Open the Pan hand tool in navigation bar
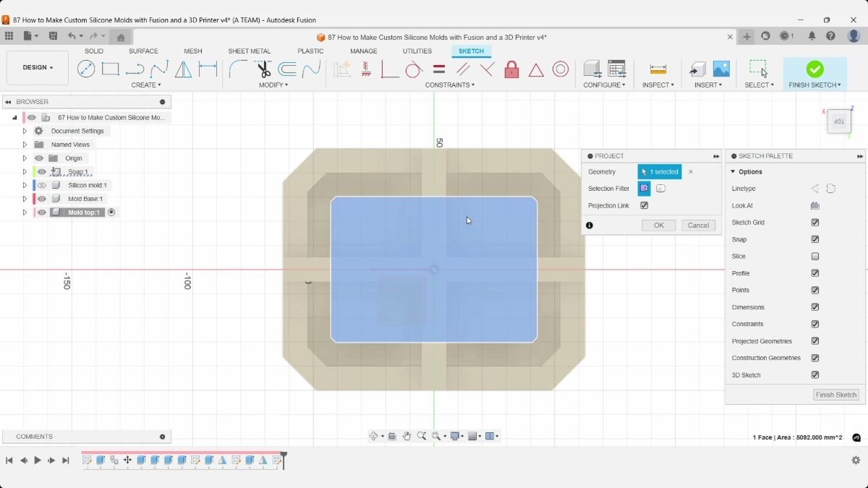The image size is (868, 488). coord(407,436)
